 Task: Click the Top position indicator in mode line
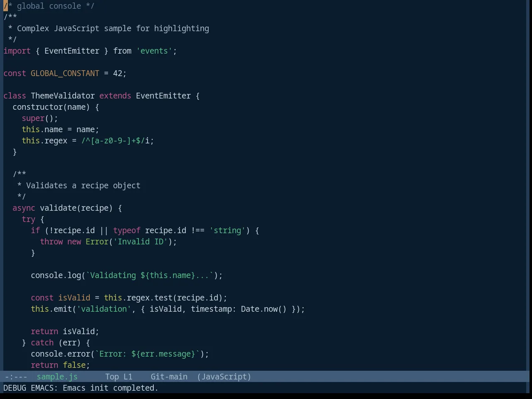pos(112,377)
